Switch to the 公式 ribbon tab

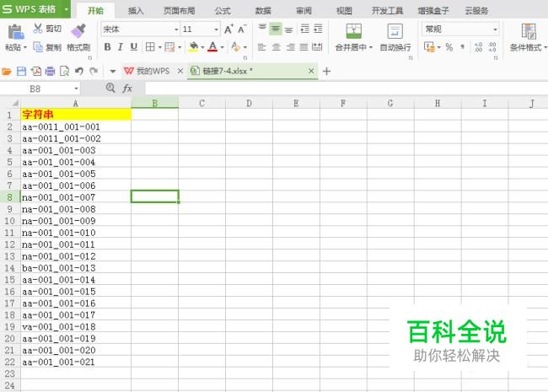(223, 10)
